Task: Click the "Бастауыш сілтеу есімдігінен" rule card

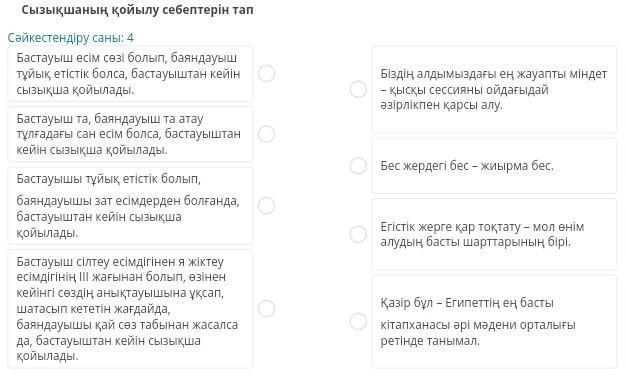Action: (130, 309)
